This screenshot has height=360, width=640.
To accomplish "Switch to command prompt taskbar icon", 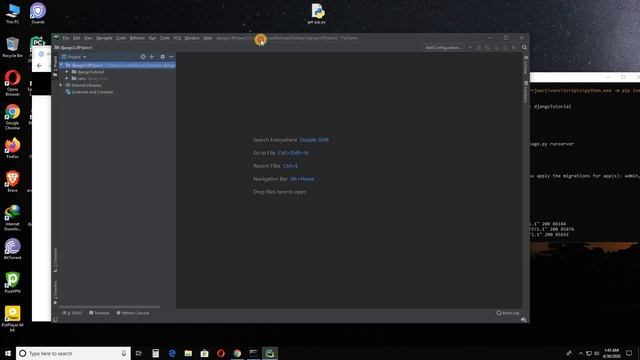I will pos(253,353).
